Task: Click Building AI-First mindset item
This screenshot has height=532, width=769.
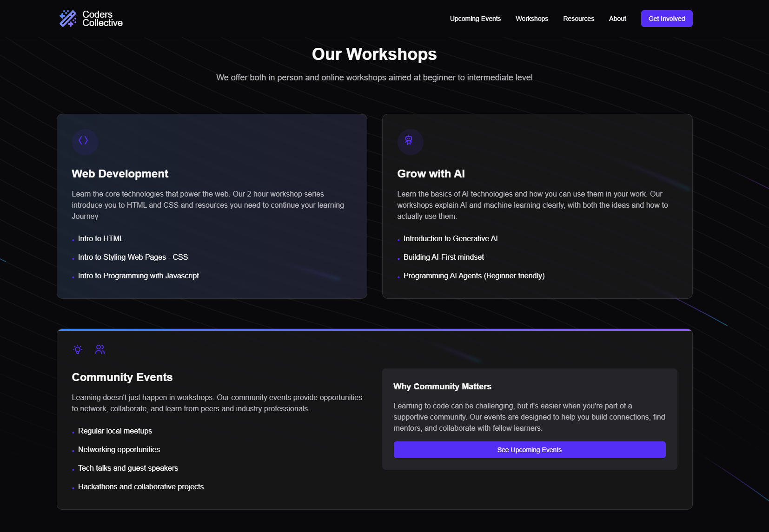Action: pos(444,257)
